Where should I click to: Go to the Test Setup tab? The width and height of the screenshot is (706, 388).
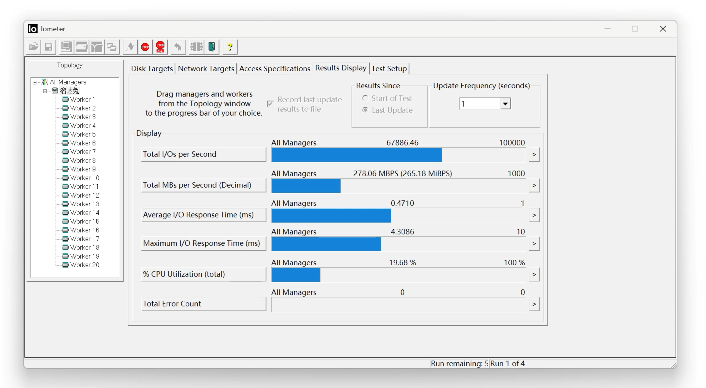[x=389, y=68]
